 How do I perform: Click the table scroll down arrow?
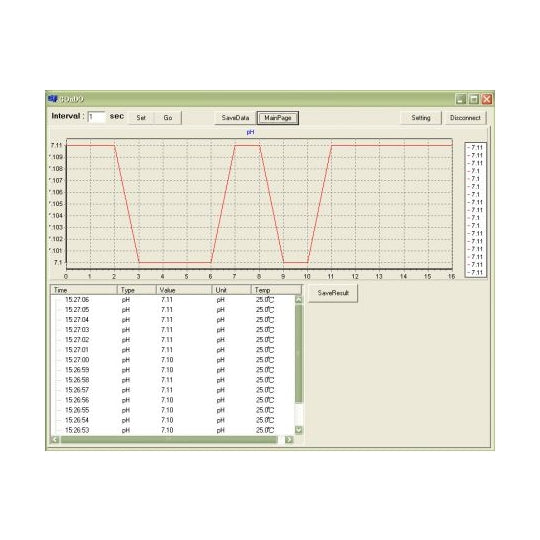(x=299, y=430)
